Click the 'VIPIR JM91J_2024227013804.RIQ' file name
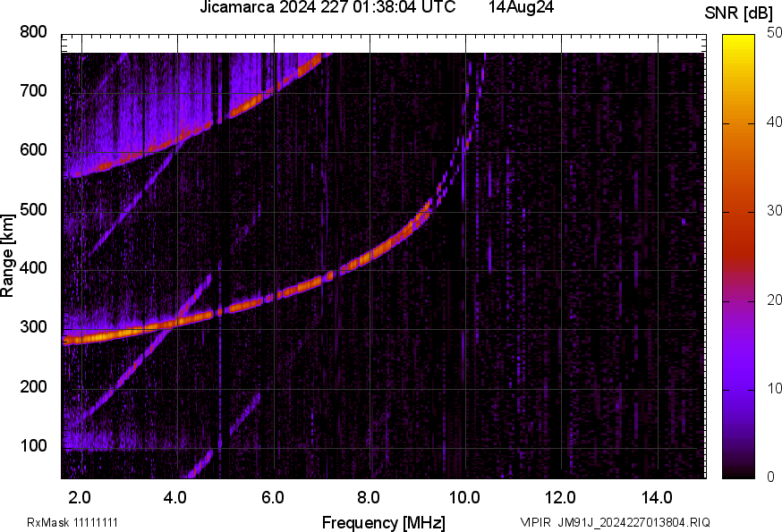The width and height of the screenshot is (782, 532). [x=616, y=523]
